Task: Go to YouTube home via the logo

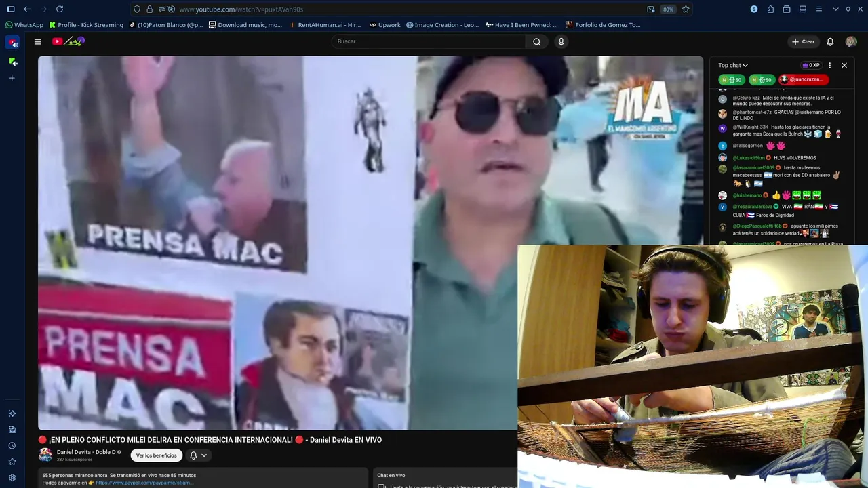Action: [x=68, y=41]
